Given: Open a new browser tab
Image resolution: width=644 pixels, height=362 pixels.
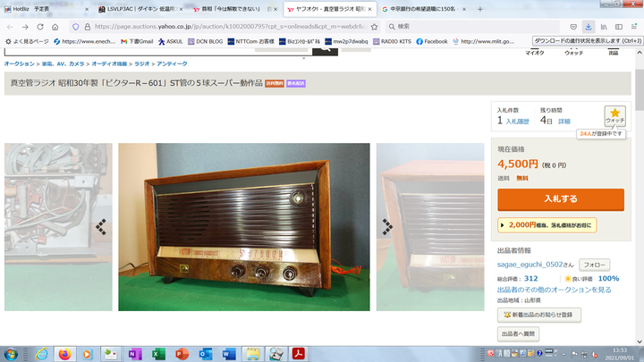Looking at the screenshot, I should [x=480, y=8].
